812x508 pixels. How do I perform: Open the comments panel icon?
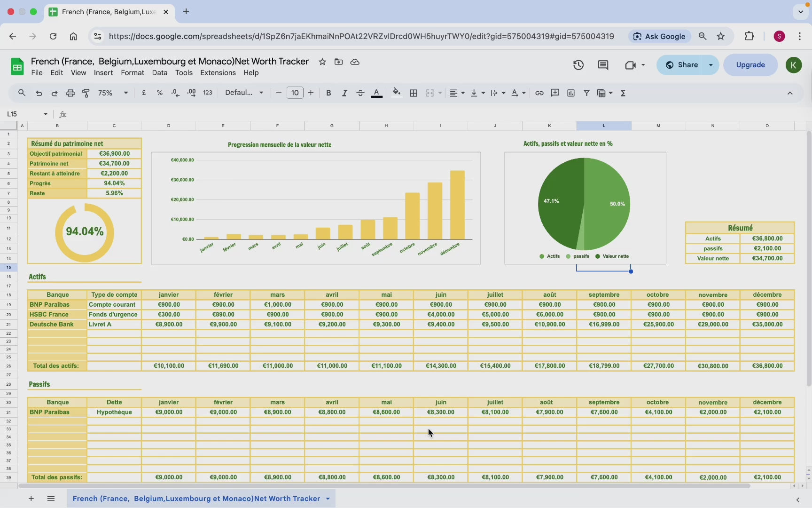(x=603, y=65)
